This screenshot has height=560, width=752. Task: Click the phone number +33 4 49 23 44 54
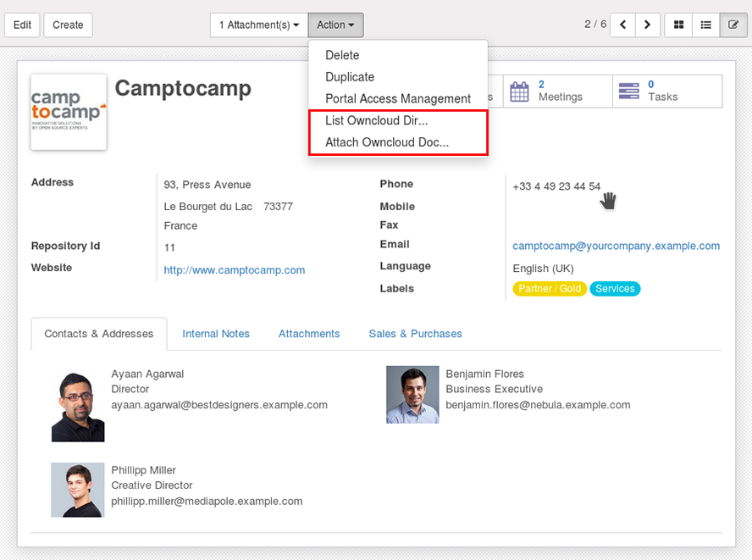556,186
